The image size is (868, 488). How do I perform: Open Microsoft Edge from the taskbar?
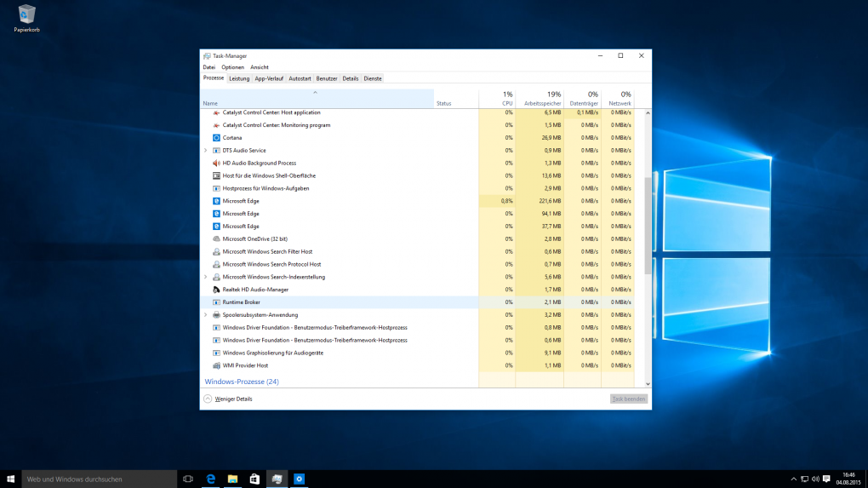[211, 479]
